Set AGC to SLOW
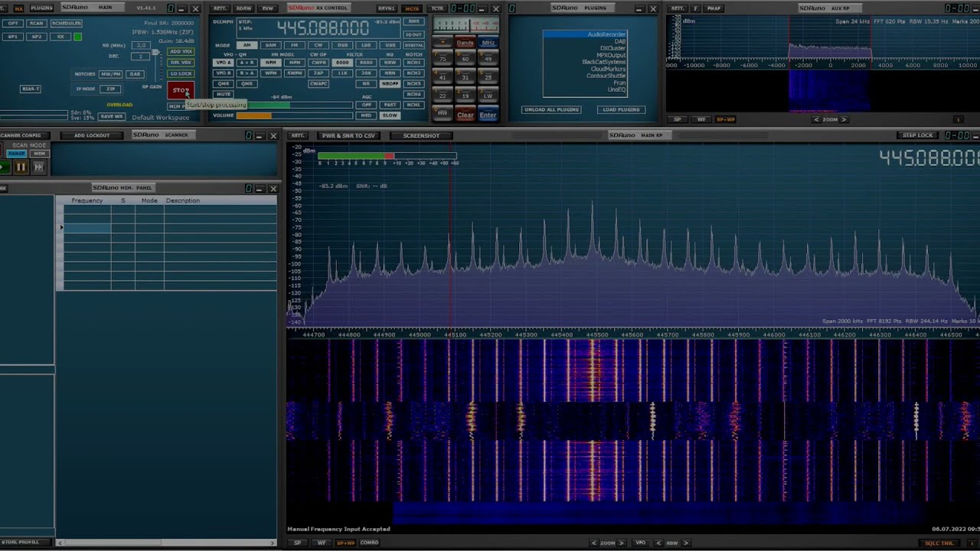The width and height of the screenshot is (980, 551). 390,116
